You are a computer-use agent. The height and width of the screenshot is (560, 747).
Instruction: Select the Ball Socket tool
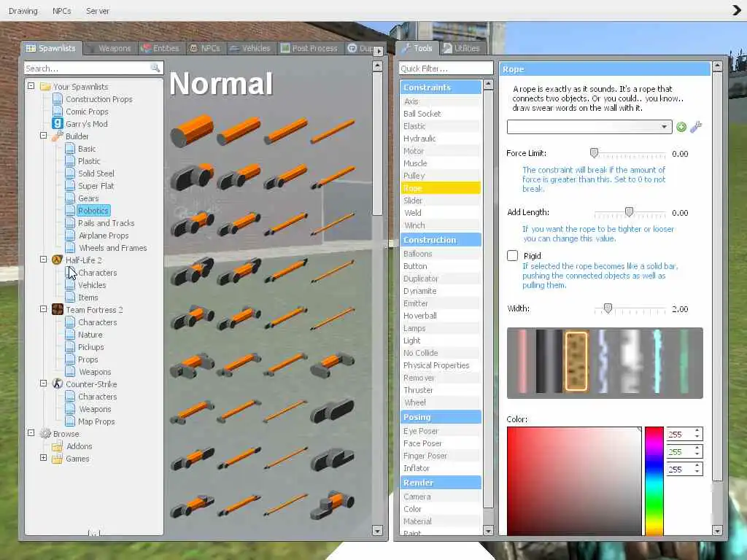[441, 114]
